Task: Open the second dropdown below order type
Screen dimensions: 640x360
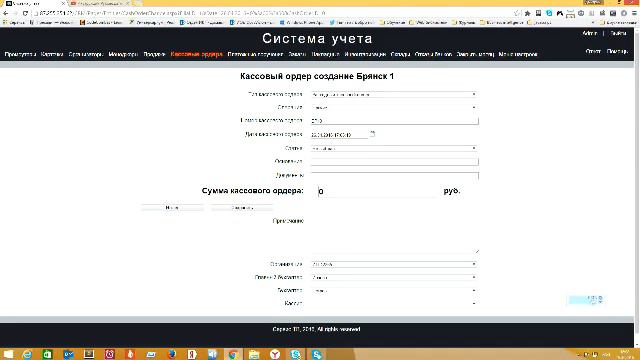Action: [394, 107]
